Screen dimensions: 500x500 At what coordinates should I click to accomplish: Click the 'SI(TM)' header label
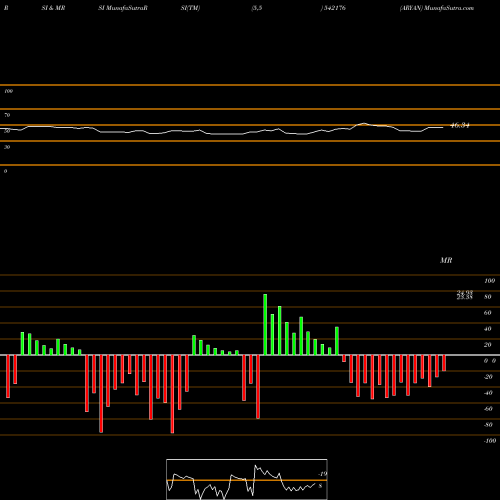pos(190,8)
